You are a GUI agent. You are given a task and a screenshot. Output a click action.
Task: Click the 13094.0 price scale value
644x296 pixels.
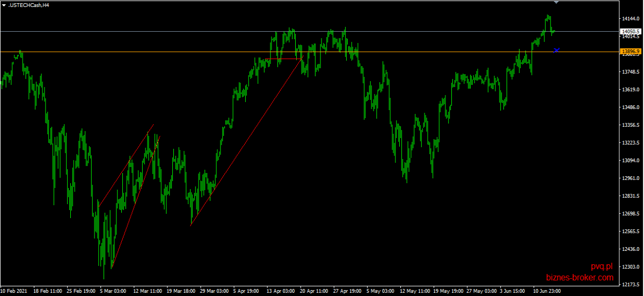point(630,161)
